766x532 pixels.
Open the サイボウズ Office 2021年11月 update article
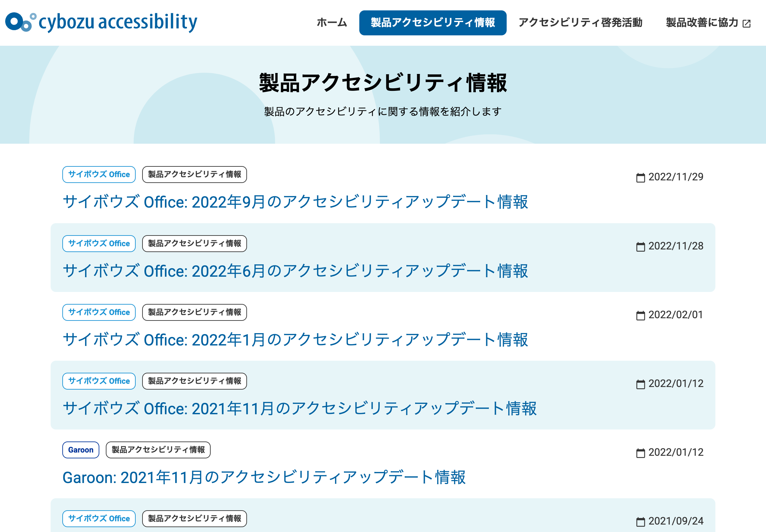click(x=300, y=409)
